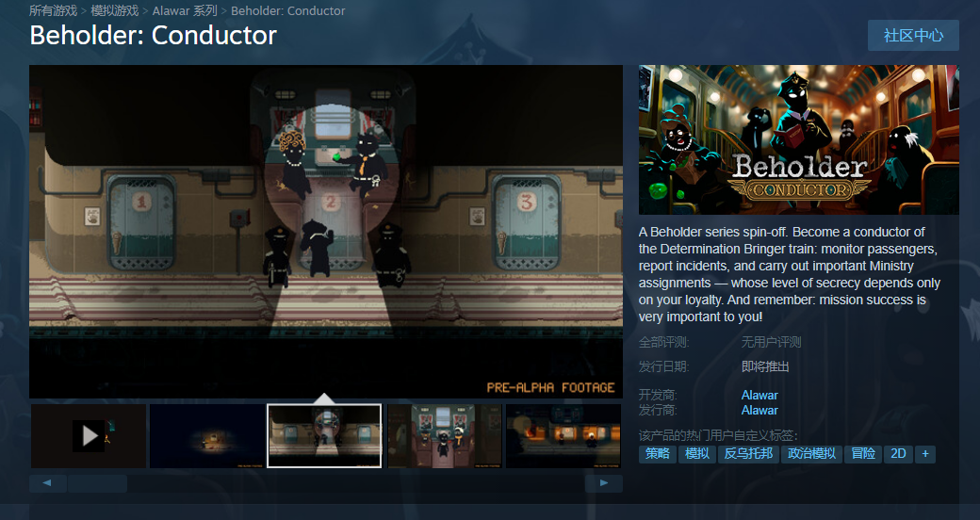
Task: Select the 政治模拟 tag
Action: (812, 454)
